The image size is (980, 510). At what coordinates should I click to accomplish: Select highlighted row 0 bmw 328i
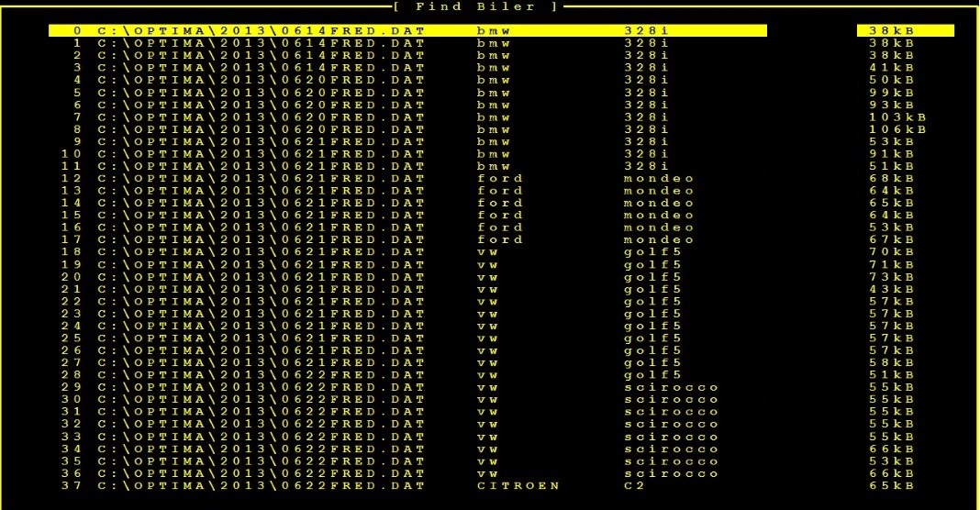coord(407,30)
